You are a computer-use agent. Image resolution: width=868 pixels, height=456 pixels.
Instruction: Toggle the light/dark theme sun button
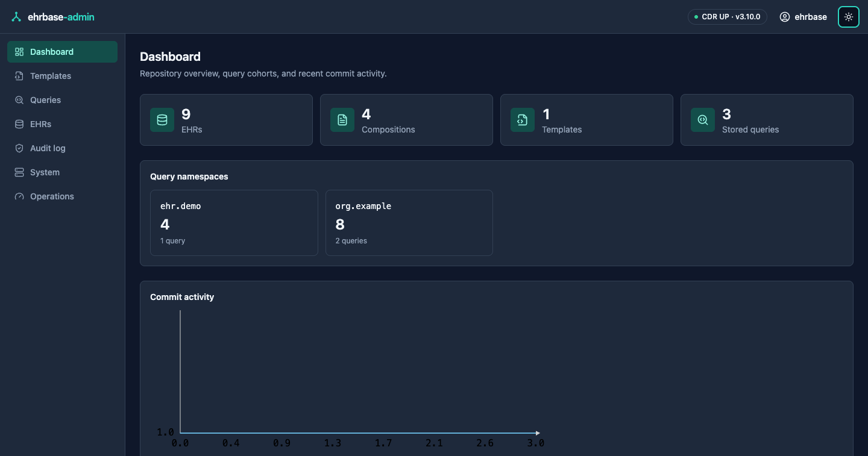[849, 17]
